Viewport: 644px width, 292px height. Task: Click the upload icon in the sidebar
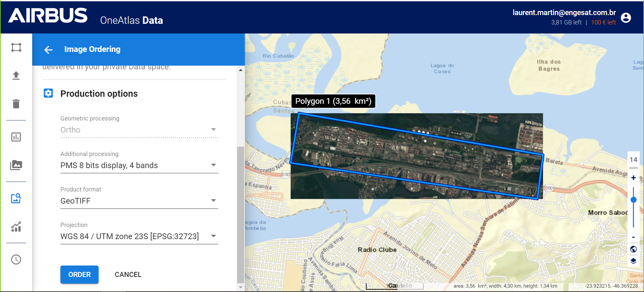point(16,75)
